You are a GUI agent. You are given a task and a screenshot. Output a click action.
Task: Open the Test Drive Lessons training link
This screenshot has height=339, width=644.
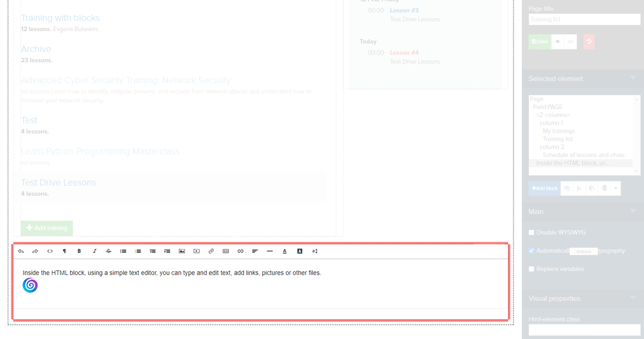[x=58, y=183]
